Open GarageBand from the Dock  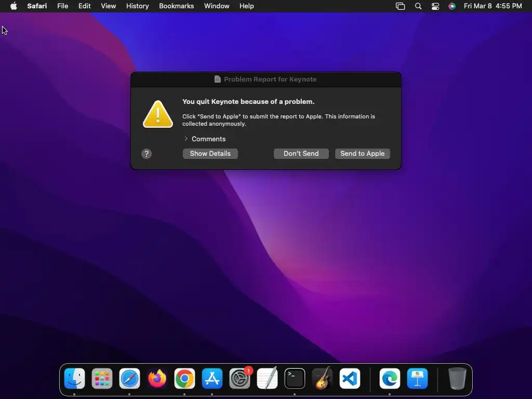(x=322, y=378)
